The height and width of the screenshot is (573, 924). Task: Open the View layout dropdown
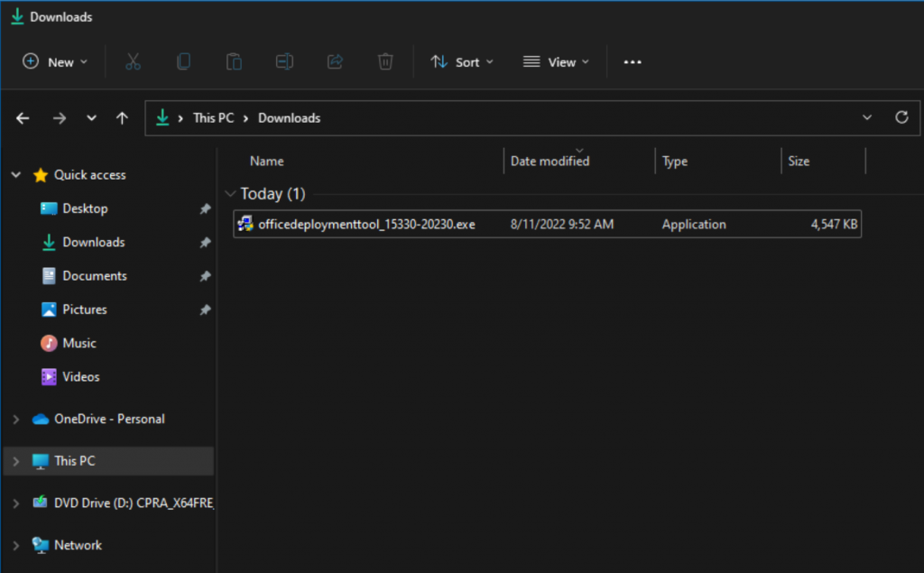[x=556, y=62]
